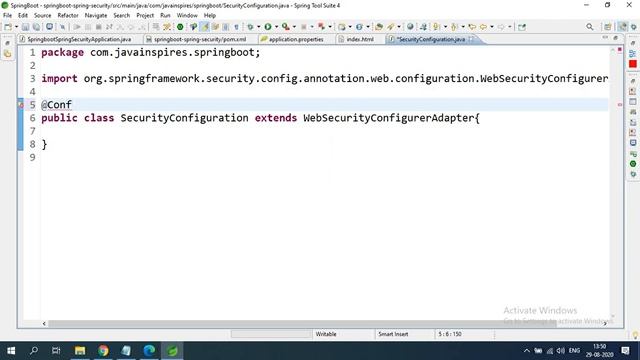Open the Source menu
The image size is (640, 360).
(x=42, y=16)
